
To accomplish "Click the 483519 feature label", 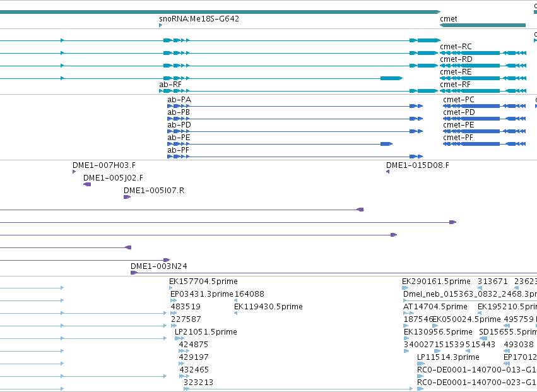I will coord(186,307).
